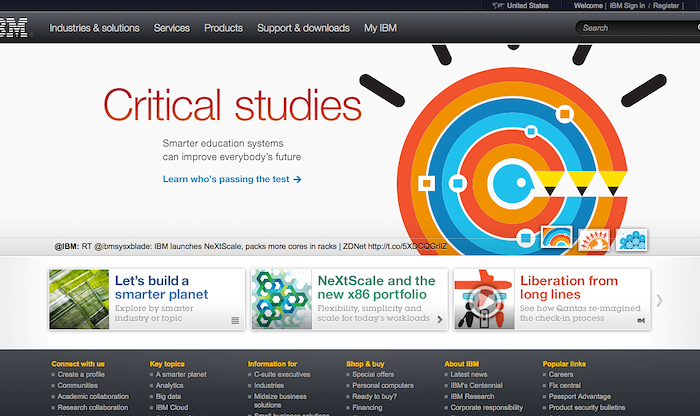Click the world map flag icon
This screenshot has height=416, width=700.
[x=498, y=6]
